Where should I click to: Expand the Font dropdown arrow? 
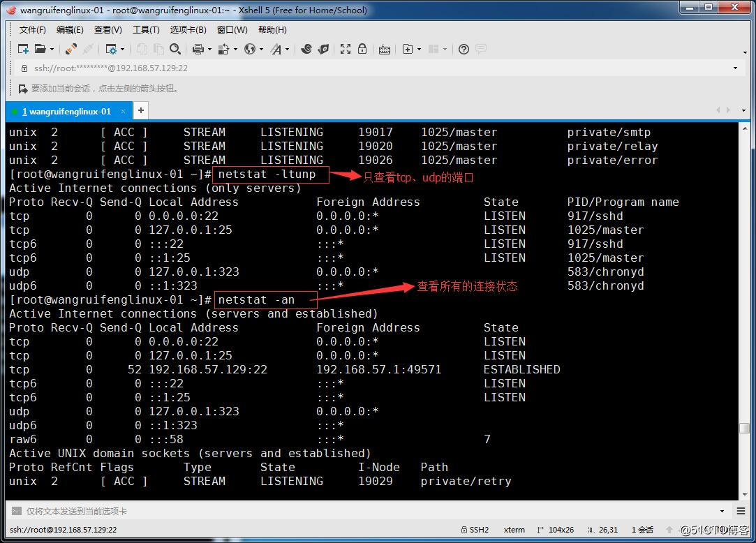(288, 49)
